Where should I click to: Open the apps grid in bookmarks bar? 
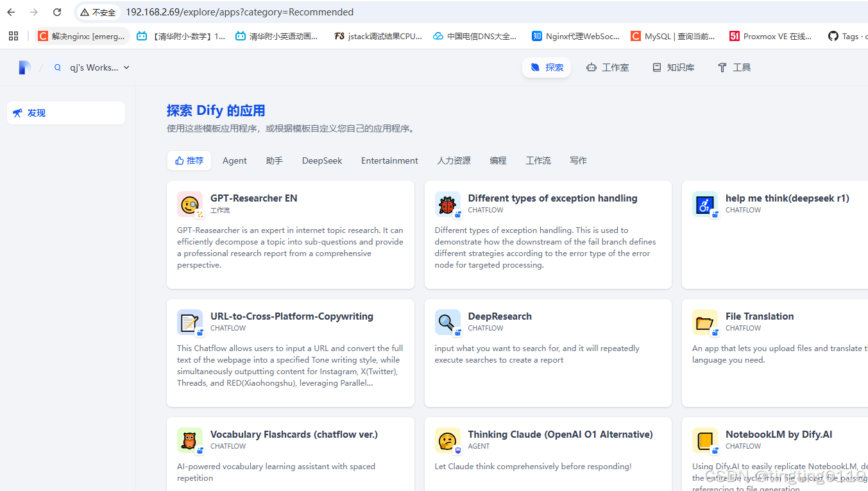(x=13, y=36)
